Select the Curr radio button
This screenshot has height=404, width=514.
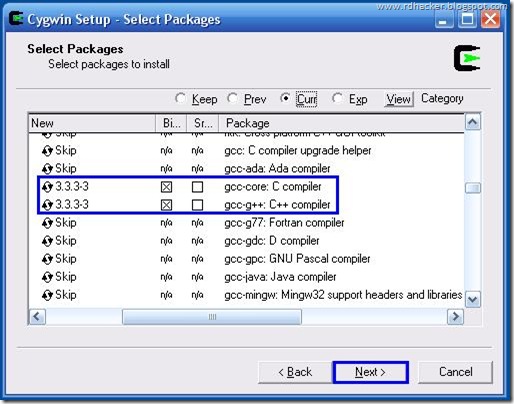coord(285,98)
